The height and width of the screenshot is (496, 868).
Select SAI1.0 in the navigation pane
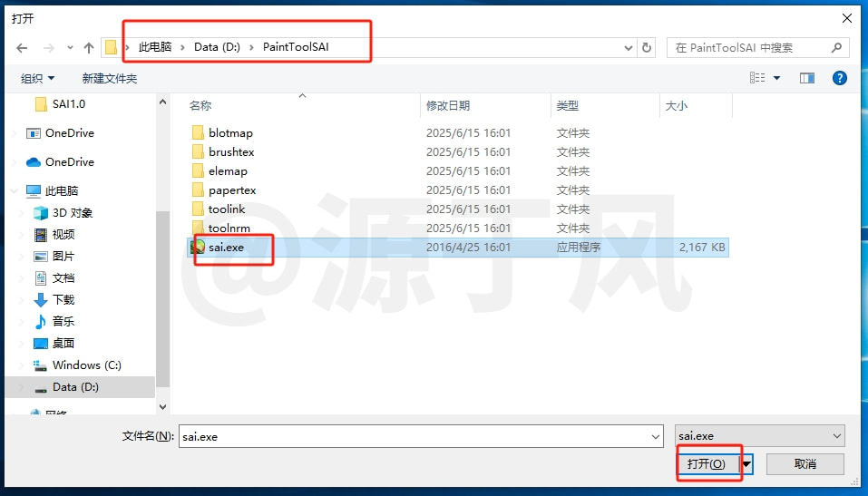(x=69, y=104)
